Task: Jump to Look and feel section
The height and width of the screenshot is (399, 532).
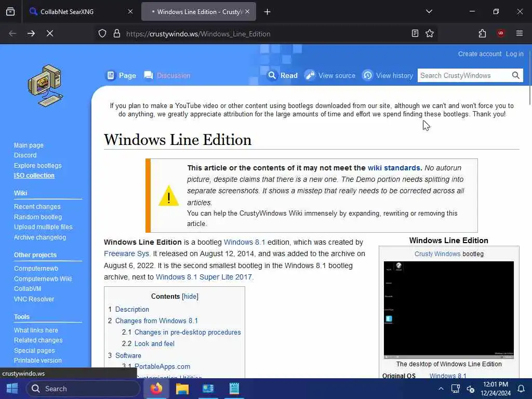Action: coord(154,344)
